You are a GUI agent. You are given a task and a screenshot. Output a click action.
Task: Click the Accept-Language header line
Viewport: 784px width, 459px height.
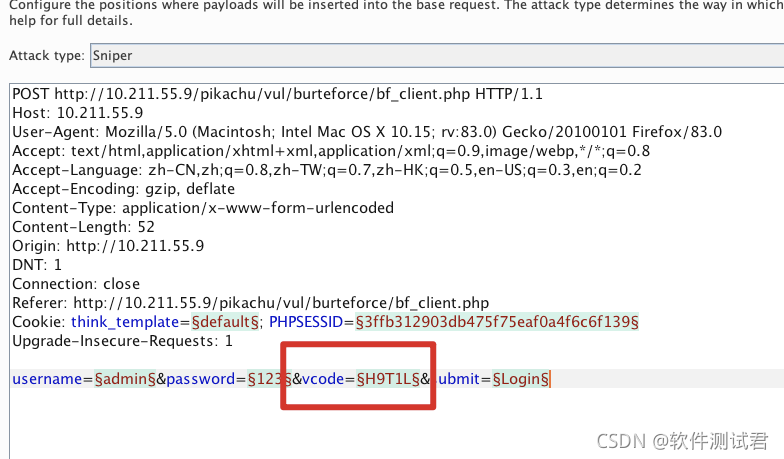[x=326, y=170]
